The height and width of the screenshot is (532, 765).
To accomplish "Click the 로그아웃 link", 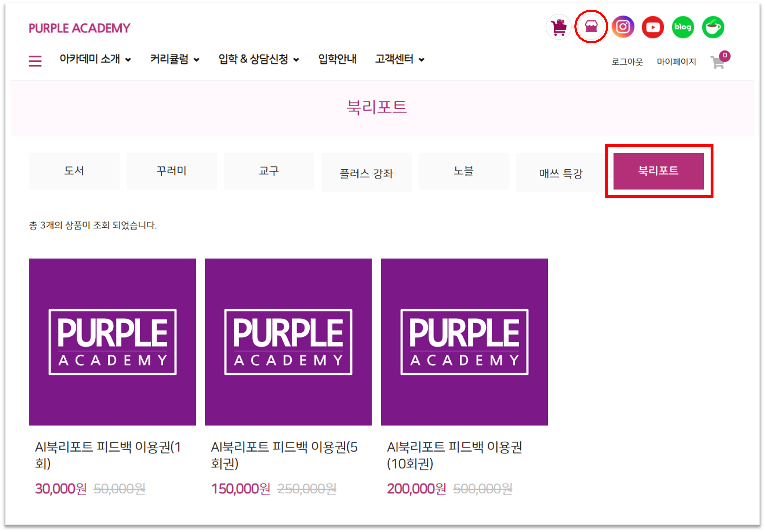I will click(x=627, y=62).
